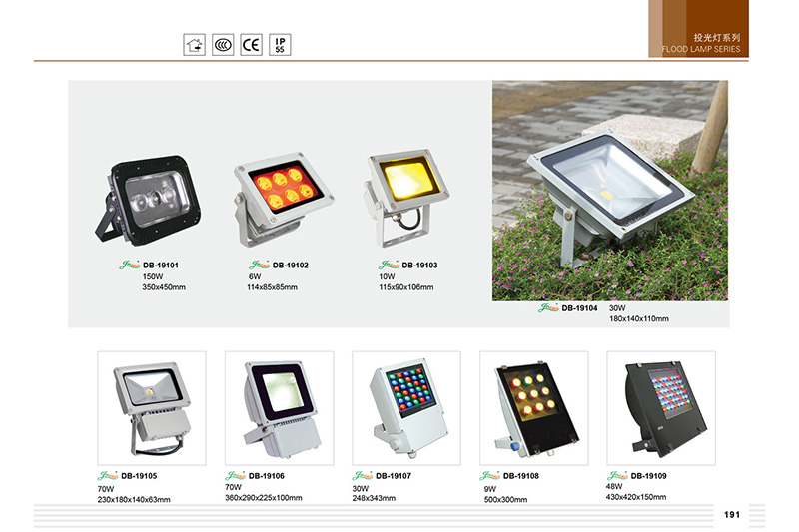Click the CE certification mark icon

[252, 45]
